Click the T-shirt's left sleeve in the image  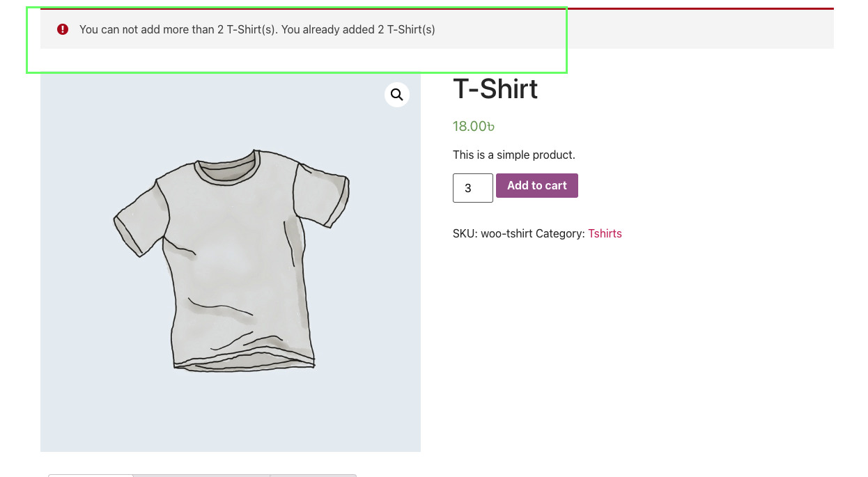click(x=141, y=216)
